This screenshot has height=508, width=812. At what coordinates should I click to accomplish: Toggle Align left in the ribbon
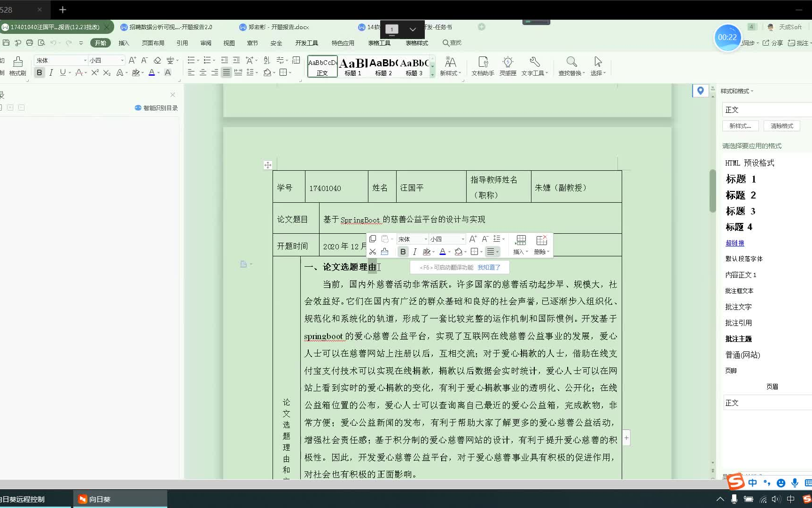point(191,72)
